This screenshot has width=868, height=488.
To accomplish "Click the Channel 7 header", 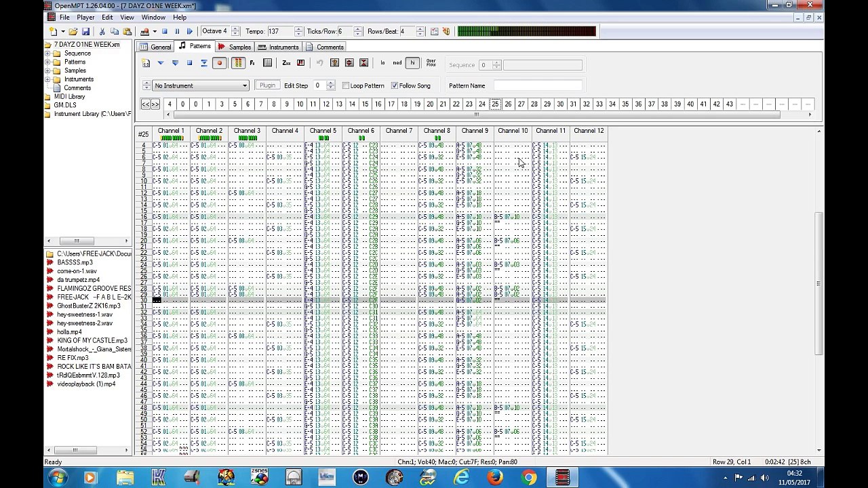I will (399, 130).
